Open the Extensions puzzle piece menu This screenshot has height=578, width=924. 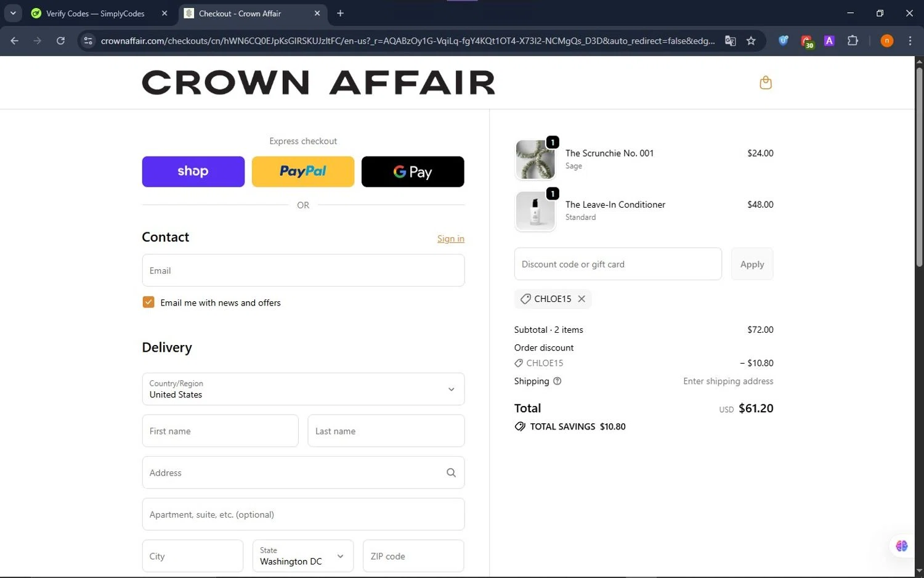[853, 41]
